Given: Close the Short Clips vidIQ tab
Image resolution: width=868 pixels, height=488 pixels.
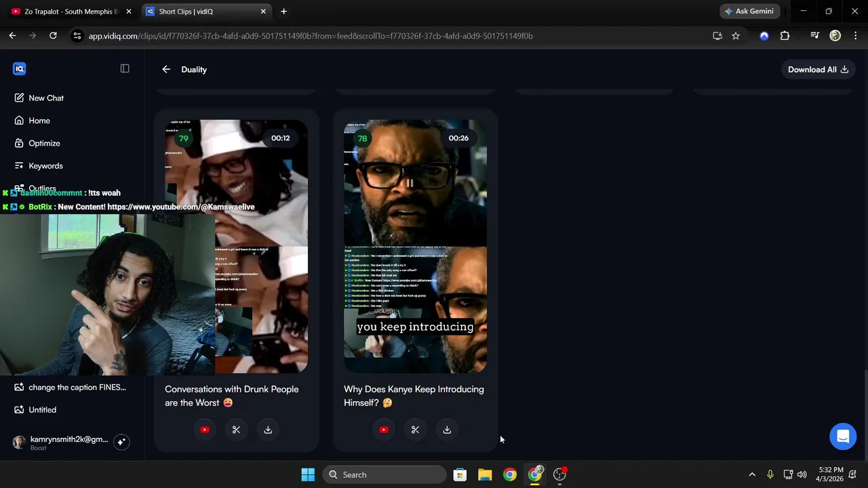Looking at the screenshot, I should tap(263, 12).
